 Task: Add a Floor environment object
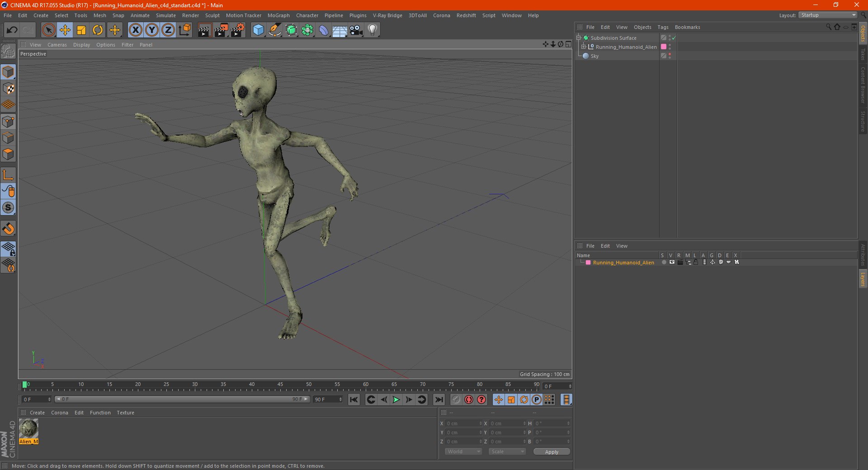(x=340, y=30)
